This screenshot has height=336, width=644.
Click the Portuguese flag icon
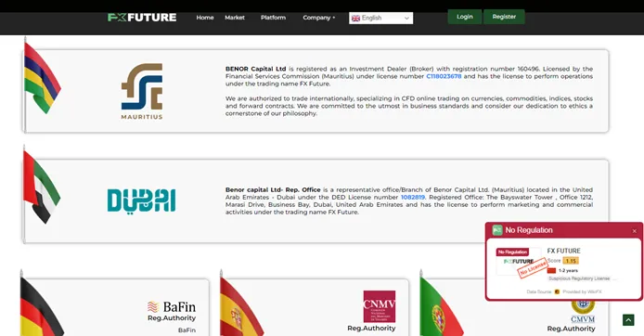pos(441,307)
